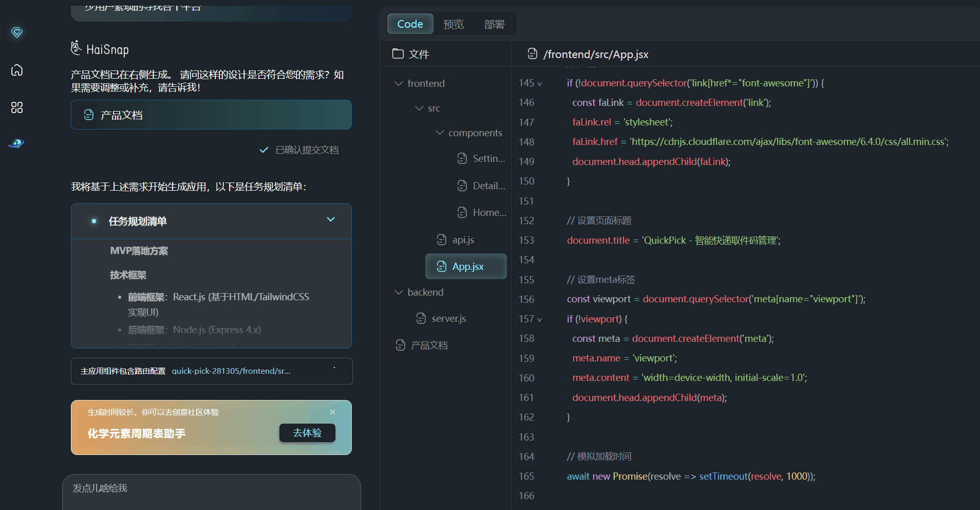
Task: Switch to the 预览 tab
Action: [454, 24]
